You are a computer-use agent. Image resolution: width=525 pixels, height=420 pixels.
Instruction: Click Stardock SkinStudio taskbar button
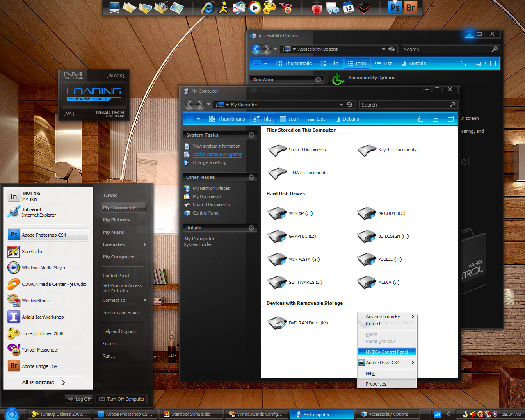point(191,414)
